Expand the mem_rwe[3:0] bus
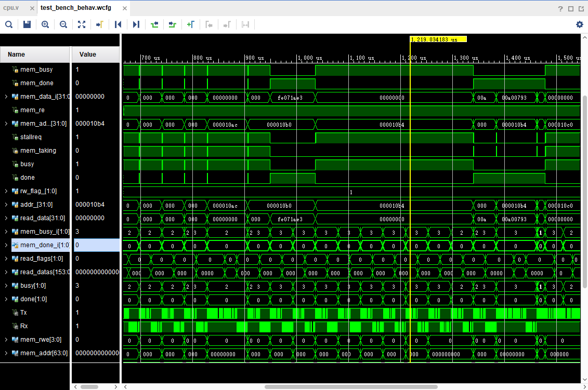588x390 pixels. point(6,340)
